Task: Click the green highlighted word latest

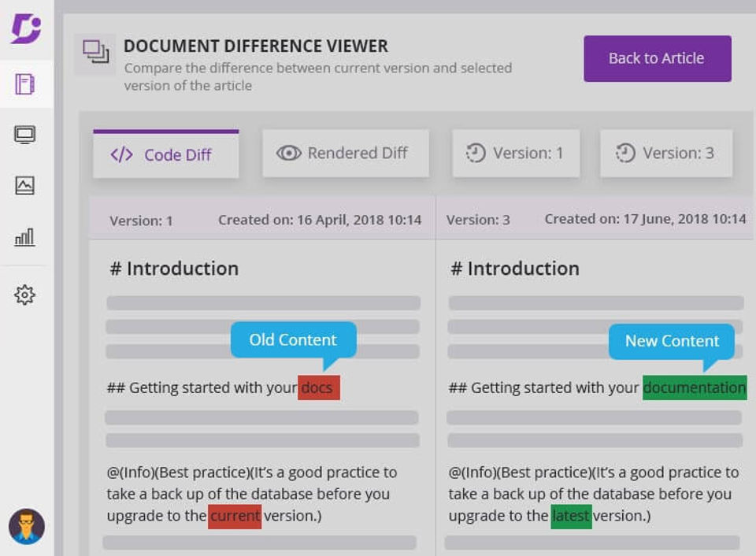Action: pyautogui.click(x=572, y=516)
